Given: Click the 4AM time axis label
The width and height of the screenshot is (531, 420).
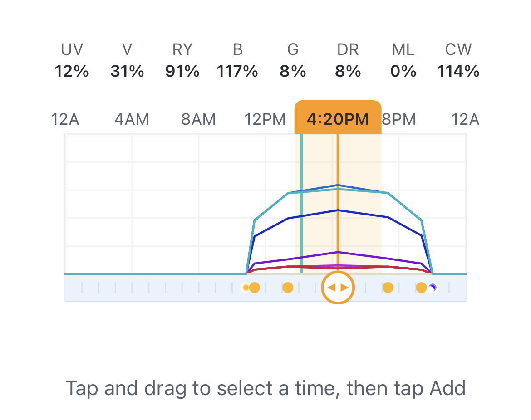Looking at the screenshot, I should click(132, 120).
